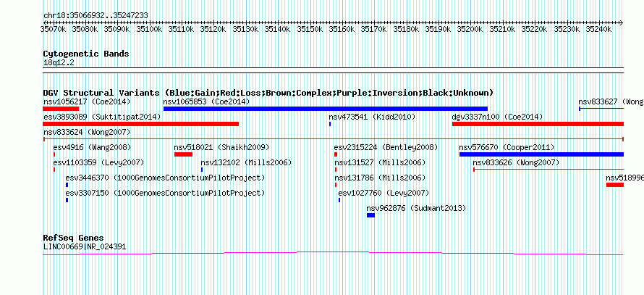Select the nsv833624 (Wong2007) variant label
Viewport: 644px width, 295px height.
[x=87, y=132]
